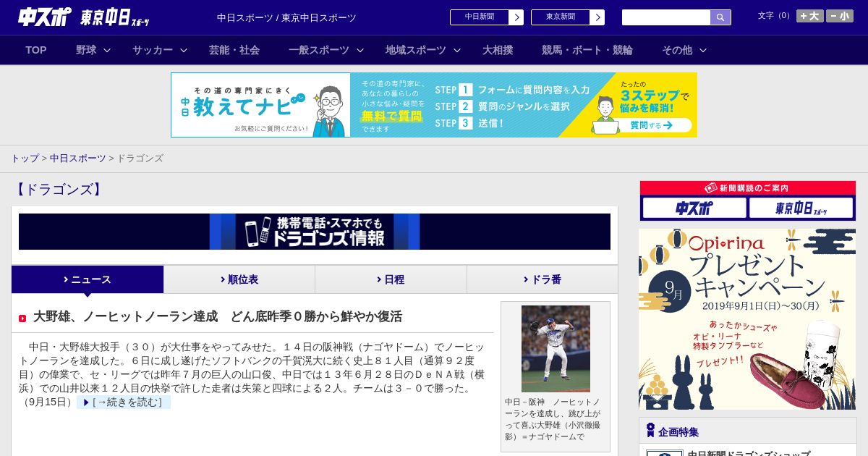Expand the chevron next to 地域スポーツ

457,50
